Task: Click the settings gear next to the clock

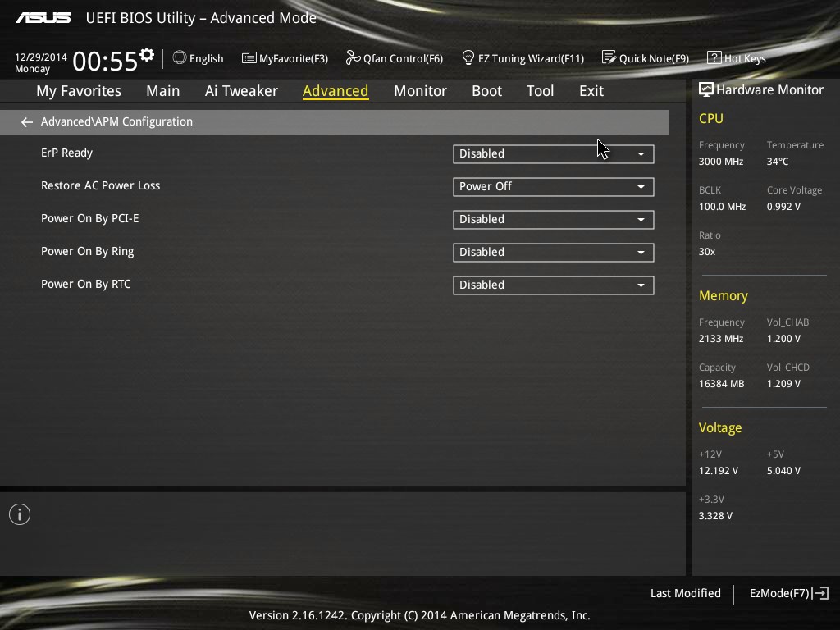Action: click(x=147, y=55)
